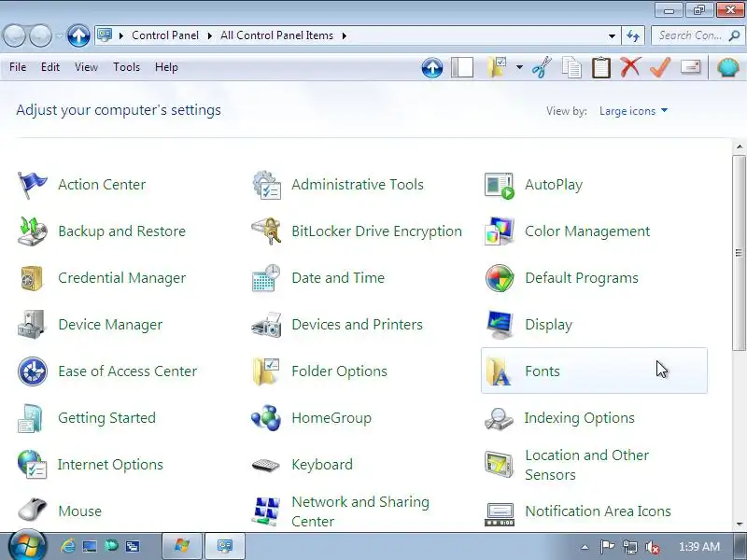
Task: Click the Back navigation button
Action: point(15,35)
